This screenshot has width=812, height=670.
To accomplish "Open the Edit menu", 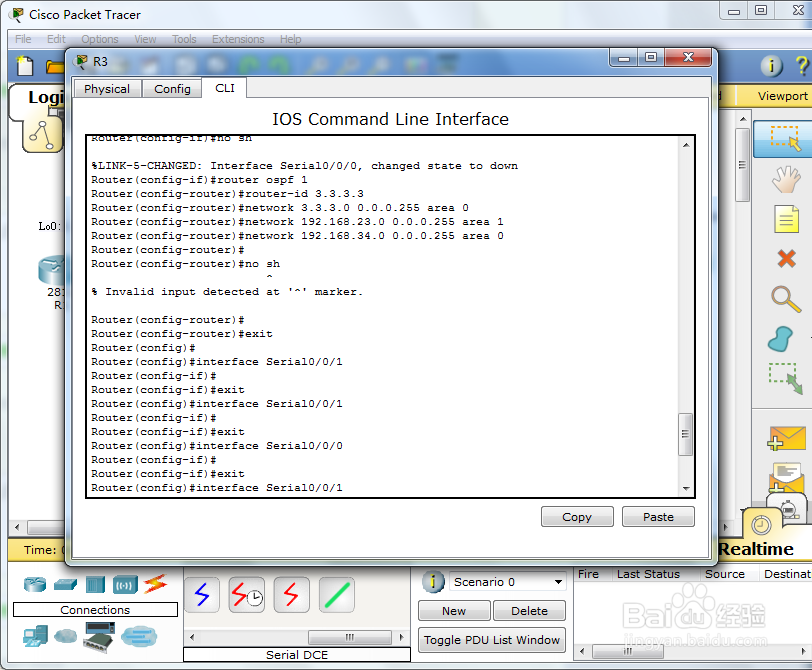I will [56, 39].
